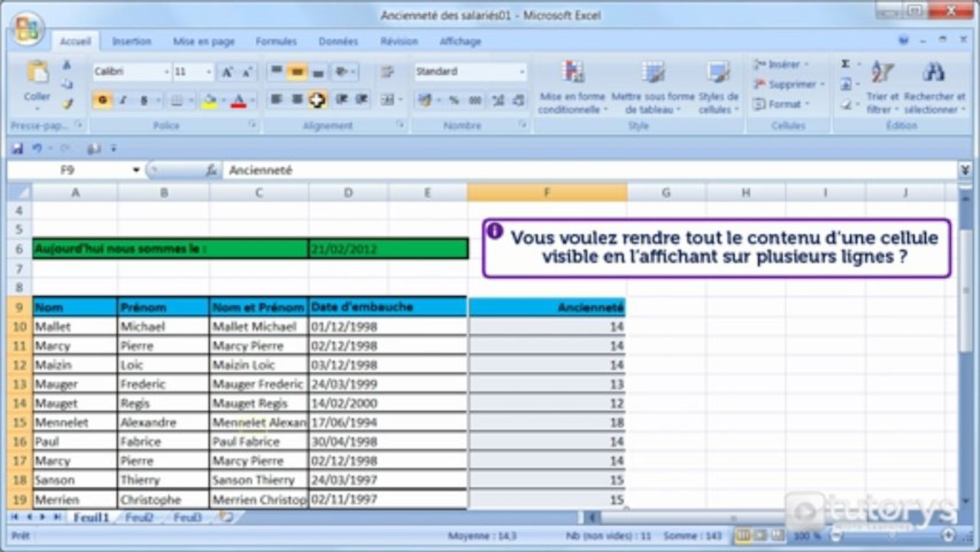The image size is (980, 552).
Task: Click the fill color paint bucket
Action: pyautogui.click(x=208, y=100)
